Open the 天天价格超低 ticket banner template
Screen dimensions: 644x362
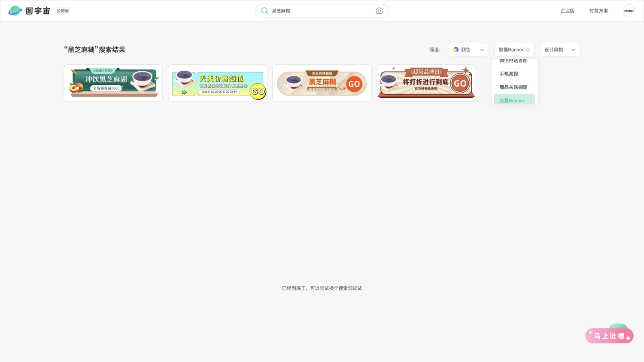(x=218, y=83)
